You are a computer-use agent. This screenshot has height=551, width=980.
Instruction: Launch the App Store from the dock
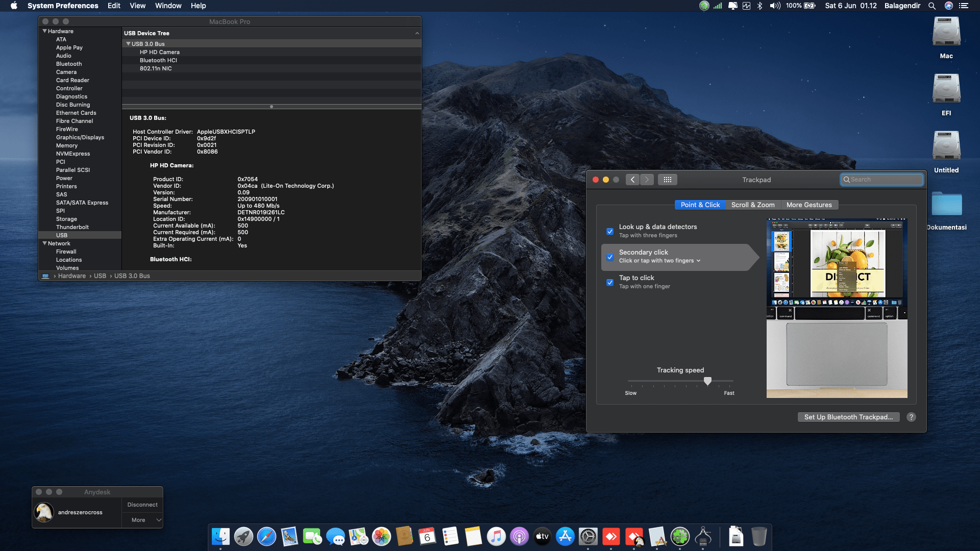pyautogui.click(x=565, y=537)
